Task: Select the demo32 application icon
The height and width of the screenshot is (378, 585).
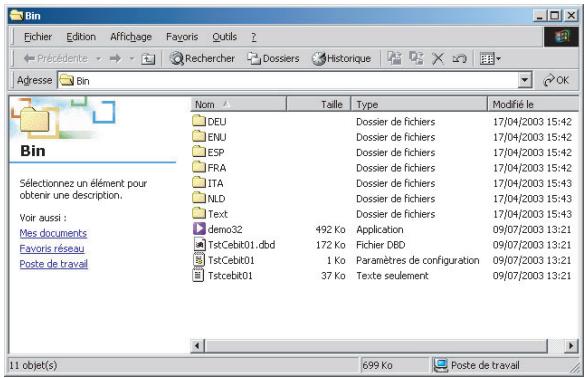Action: (199, 229)
